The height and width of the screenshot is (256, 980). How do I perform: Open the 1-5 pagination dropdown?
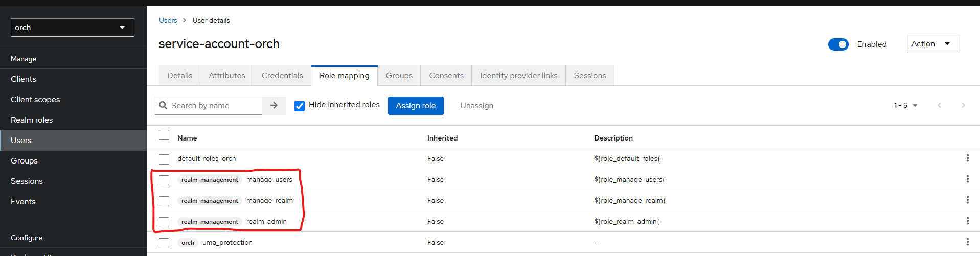click(x=905, y=106)
